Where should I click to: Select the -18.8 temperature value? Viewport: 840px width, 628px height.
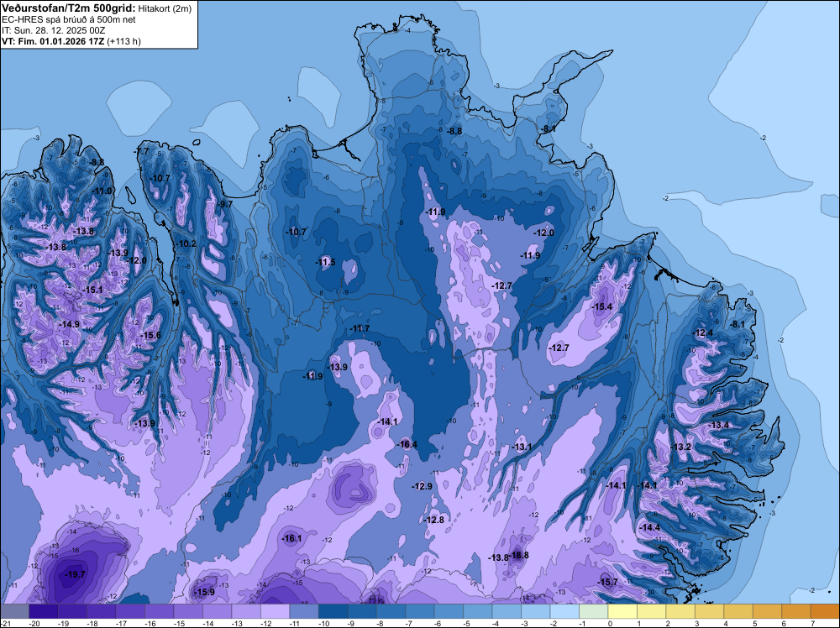pyautogui.click(x=518, y=555)
